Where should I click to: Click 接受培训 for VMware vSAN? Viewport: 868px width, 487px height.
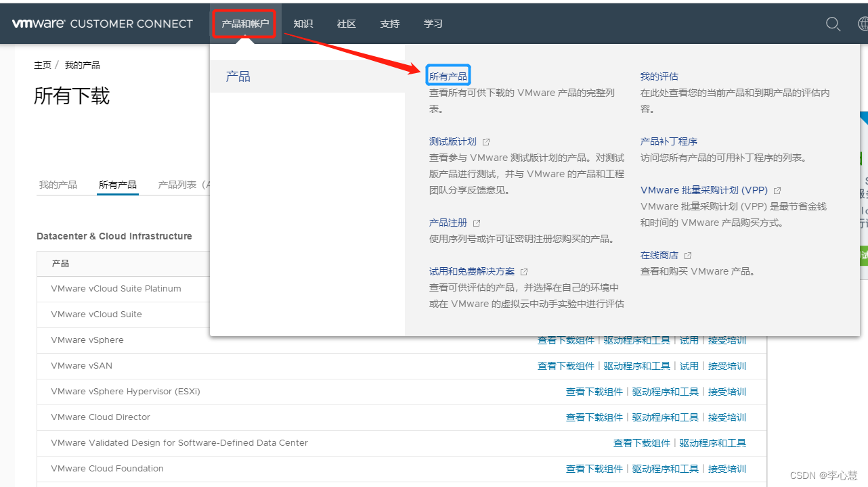tap(727, 366)
